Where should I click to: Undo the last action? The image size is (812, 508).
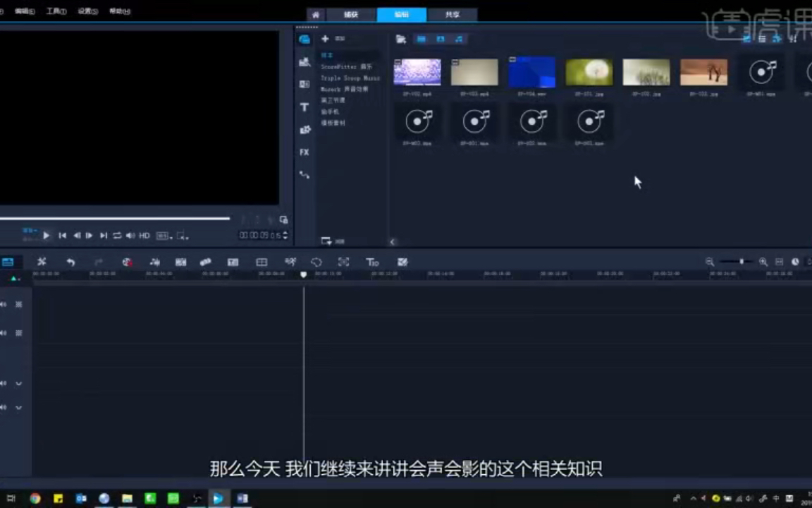70,262
